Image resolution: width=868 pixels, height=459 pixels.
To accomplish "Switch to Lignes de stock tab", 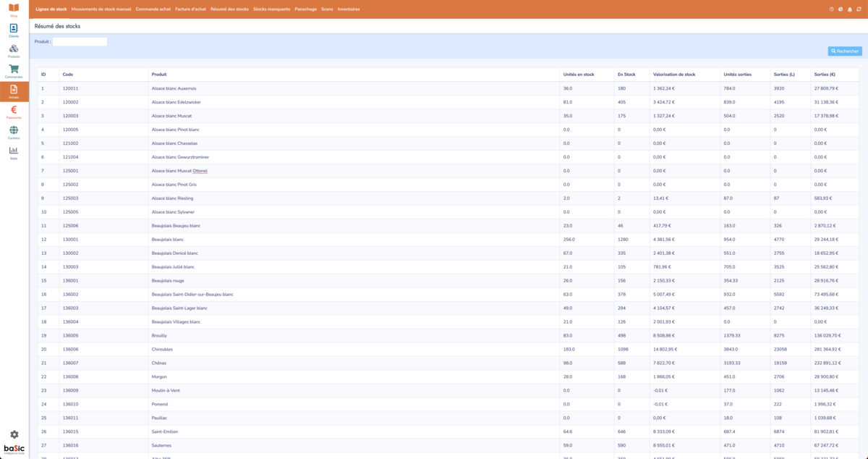I will pos(51,9).
